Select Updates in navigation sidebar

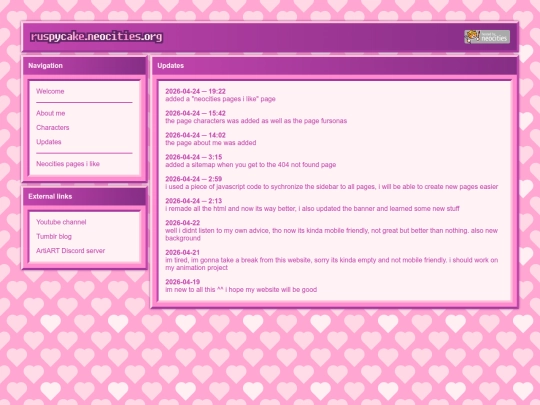49,142
